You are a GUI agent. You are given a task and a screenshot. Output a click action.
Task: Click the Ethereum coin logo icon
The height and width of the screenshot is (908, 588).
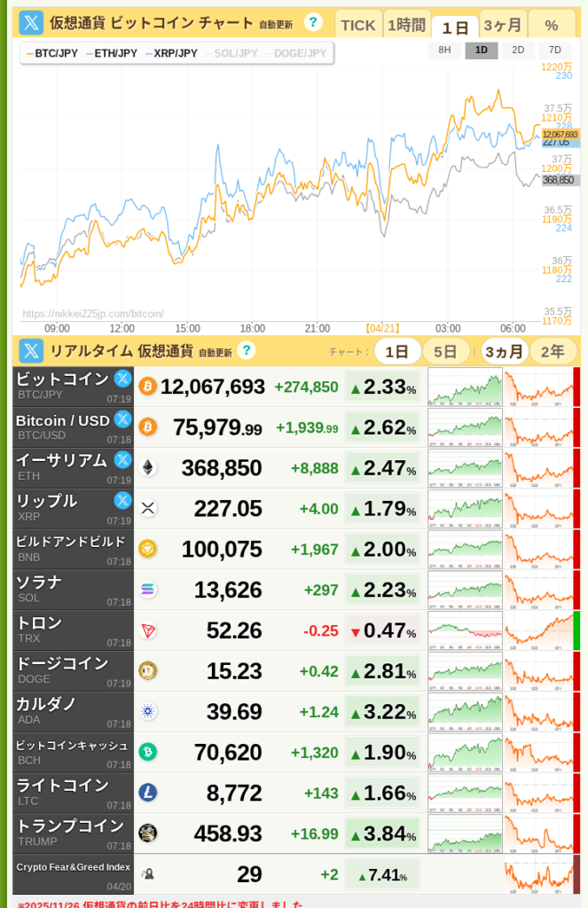pyautogui.click(x=147, y=467)
